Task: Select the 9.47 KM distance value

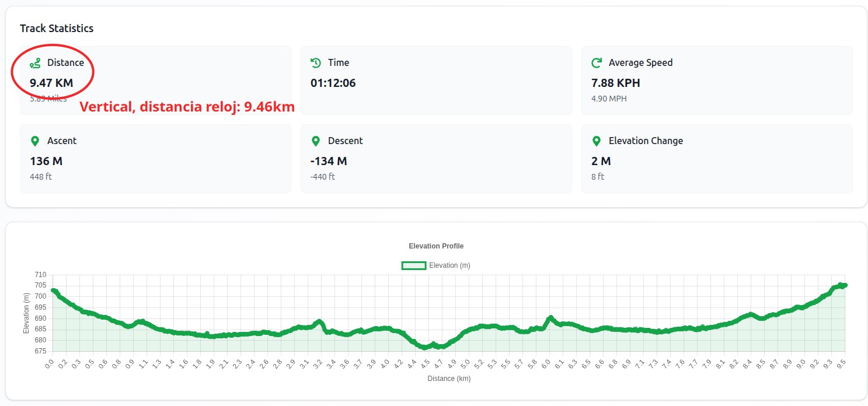Action: pos(51,83)
